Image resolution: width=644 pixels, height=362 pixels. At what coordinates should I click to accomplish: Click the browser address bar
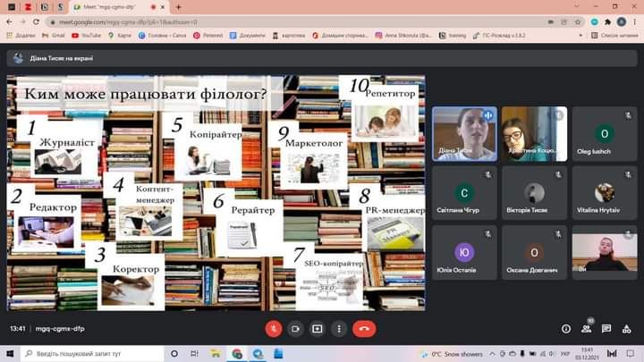point(268,21)
